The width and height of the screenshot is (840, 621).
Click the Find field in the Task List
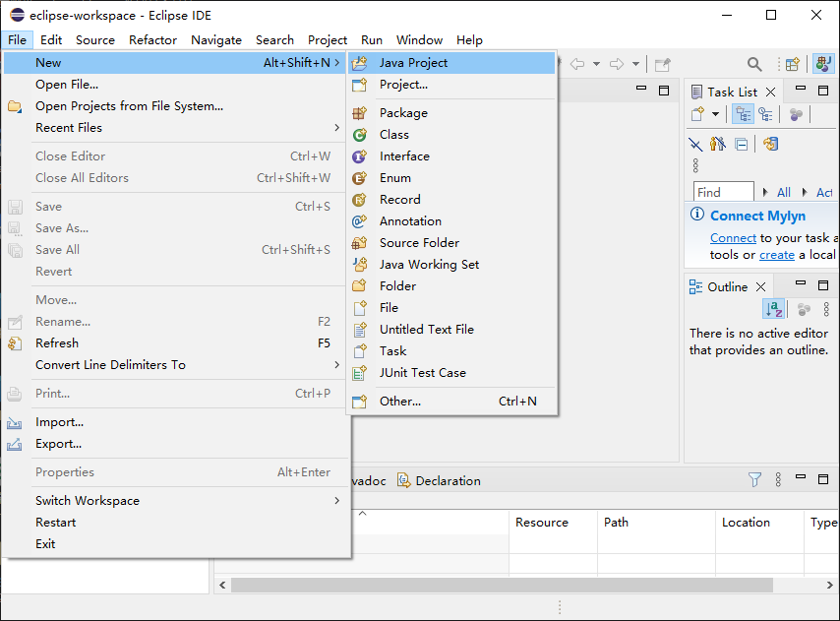(x=723, y=192)
